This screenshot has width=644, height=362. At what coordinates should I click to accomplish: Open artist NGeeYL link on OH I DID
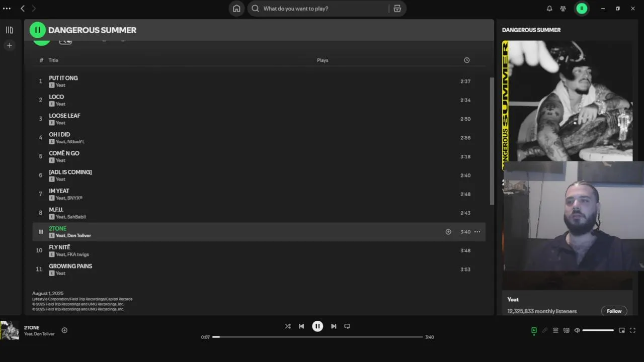pos(76,142)
